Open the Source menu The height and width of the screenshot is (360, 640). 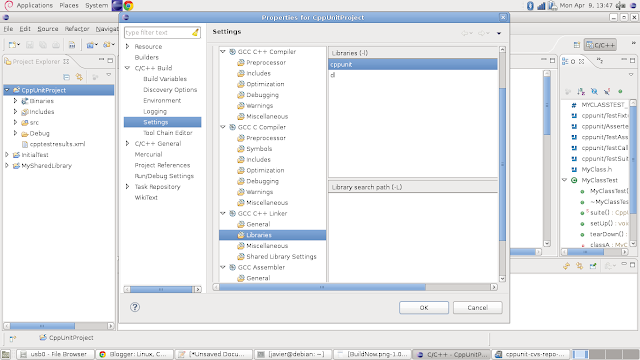pyautogui.click(x=48, y=29)
